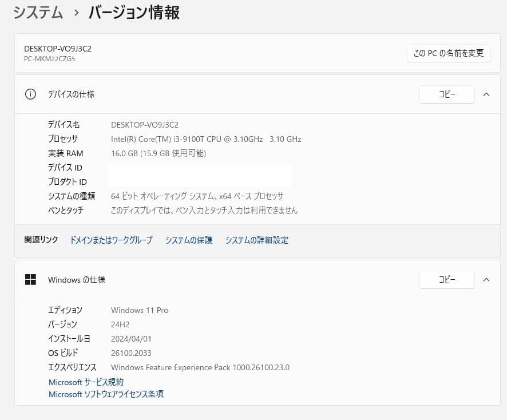Select the バージョン情報 breadcrumb item
This screenshot has width=507, height=420.
point(133,12)
